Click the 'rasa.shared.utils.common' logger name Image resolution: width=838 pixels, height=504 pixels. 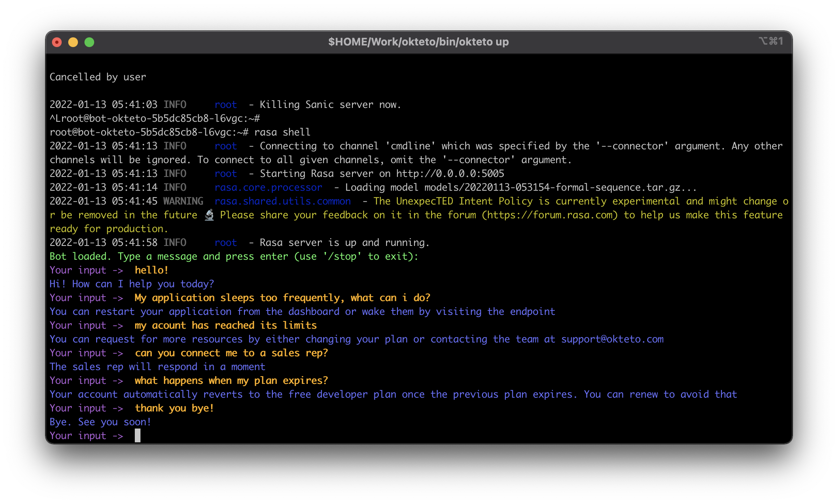pos(283,201)
